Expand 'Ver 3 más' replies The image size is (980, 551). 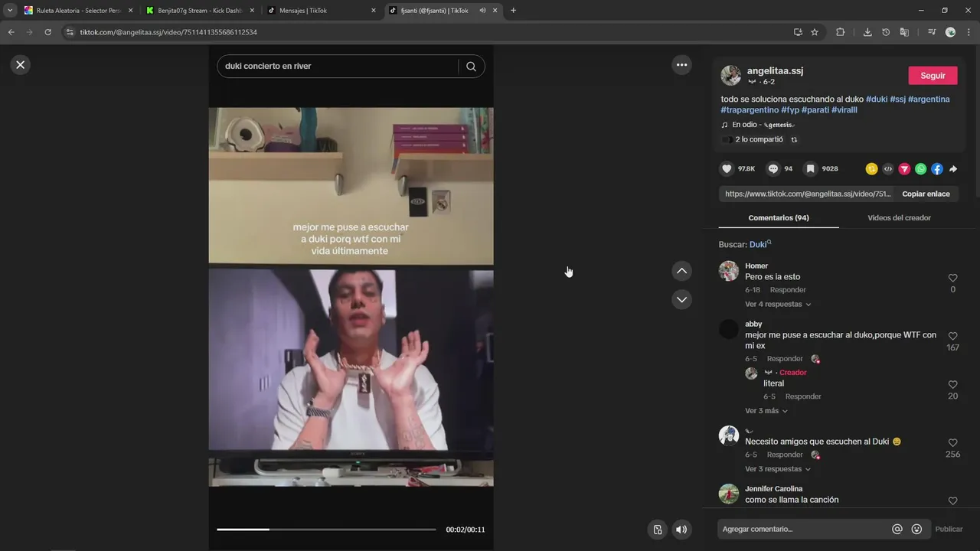pos(766,411)
